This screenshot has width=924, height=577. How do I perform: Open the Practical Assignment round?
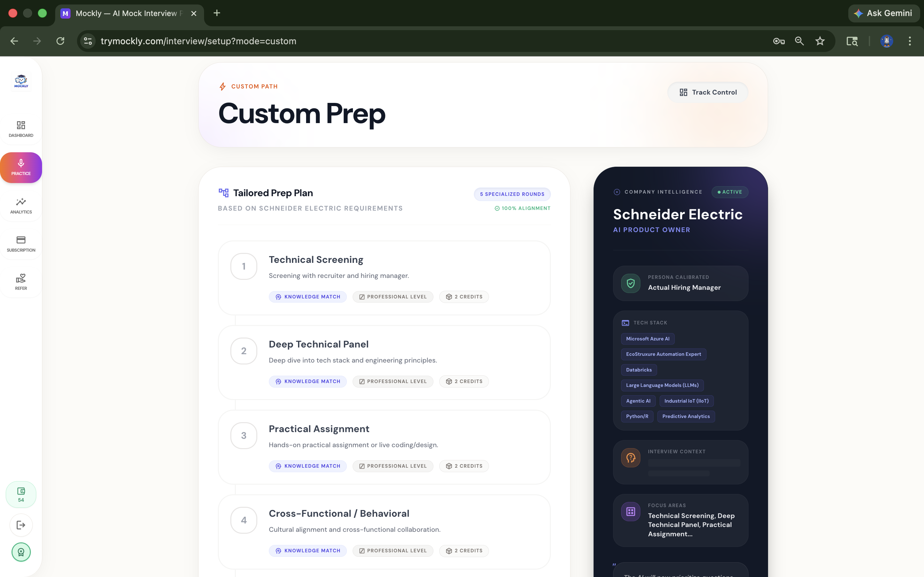click(x=384, y=447)
